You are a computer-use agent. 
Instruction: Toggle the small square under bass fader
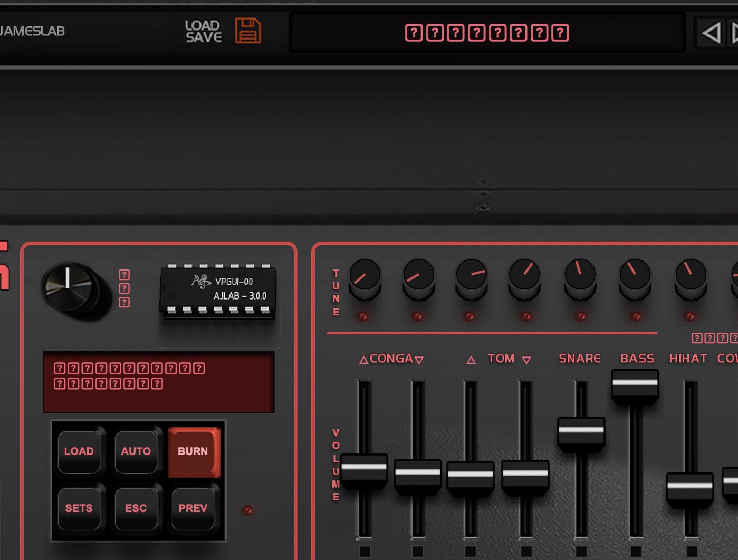pos(636,551)
